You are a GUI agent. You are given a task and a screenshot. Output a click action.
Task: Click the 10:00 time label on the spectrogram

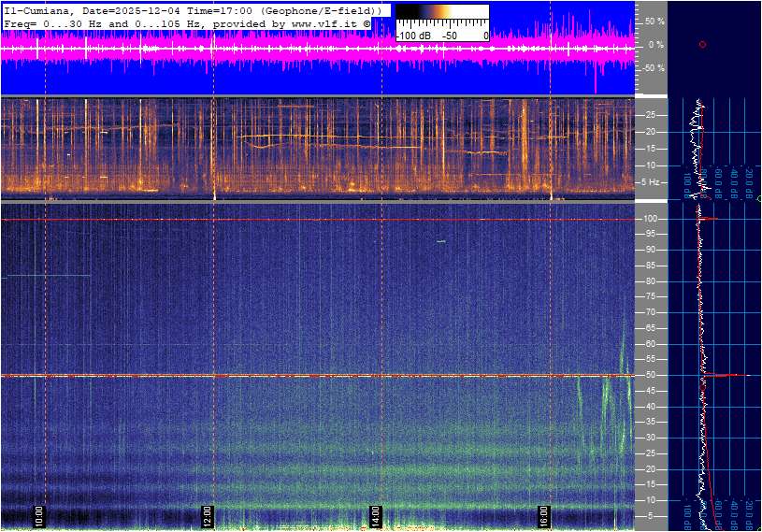point(39,515)
